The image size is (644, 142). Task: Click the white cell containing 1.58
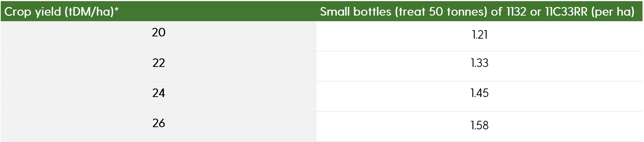coord(480,126)
